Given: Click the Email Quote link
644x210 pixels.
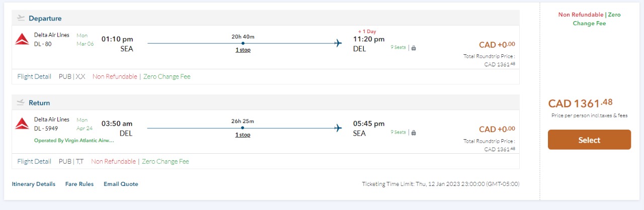Looking at the screenshot, I should (121, 184).
